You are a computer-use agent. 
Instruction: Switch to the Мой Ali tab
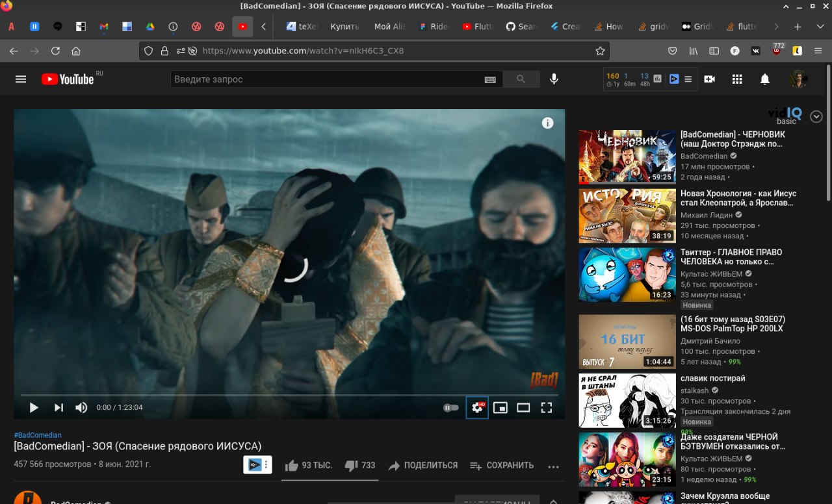point(389,27)
